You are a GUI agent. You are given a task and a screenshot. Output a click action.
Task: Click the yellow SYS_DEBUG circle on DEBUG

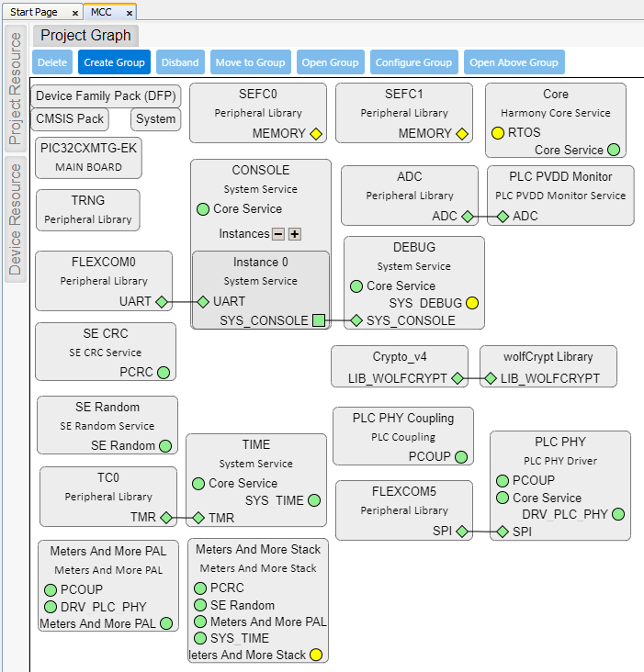point(472,303)
